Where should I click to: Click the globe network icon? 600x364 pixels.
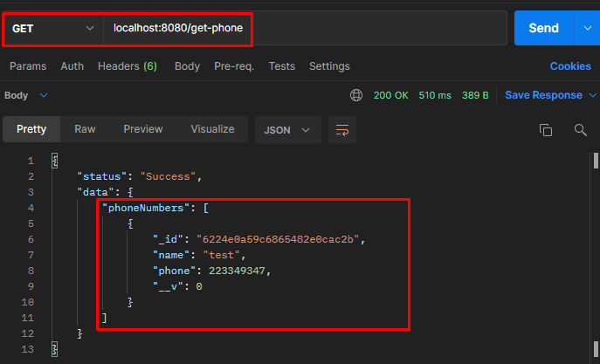coord(355,95)
